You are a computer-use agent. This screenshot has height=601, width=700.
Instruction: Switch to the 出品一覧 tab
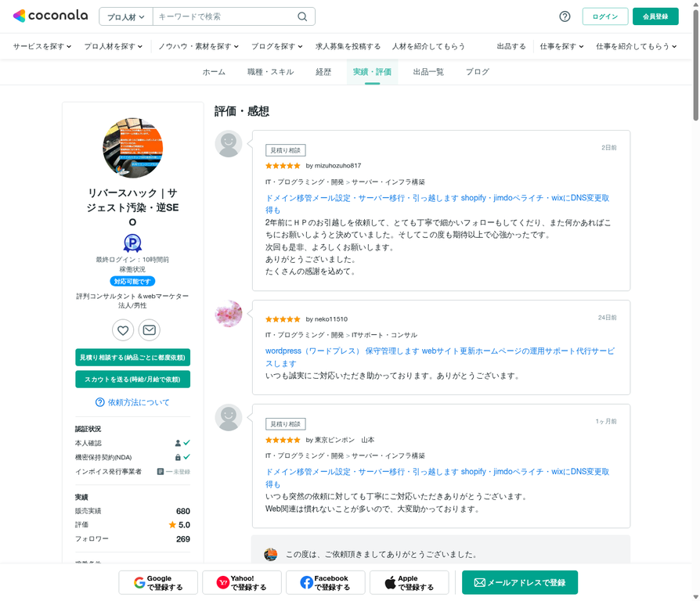click(x=428, y=71)
